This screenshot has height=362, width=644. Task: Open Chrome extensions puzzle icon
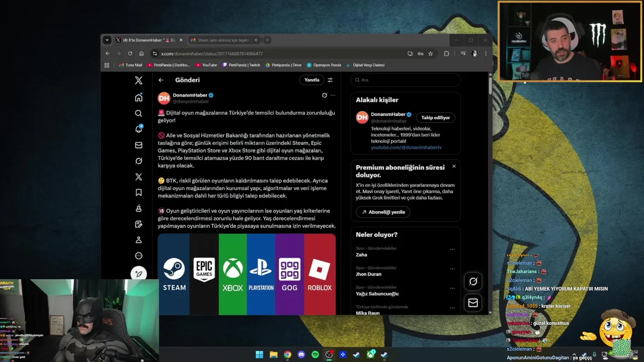446,53
